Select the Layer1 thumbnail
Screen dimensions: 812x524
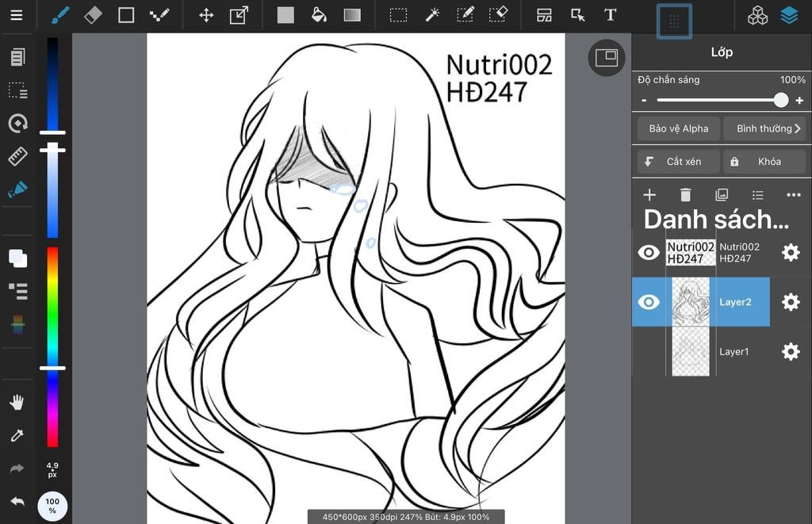pyautogui.click(x=691, y=351)
